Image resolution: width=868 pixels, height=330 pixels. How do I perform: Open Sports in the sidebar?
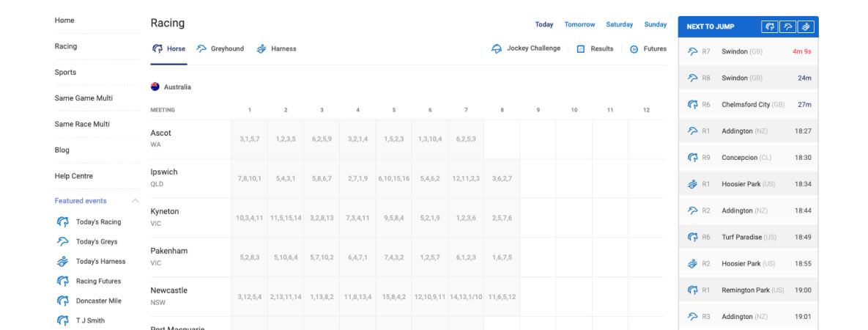65,72
